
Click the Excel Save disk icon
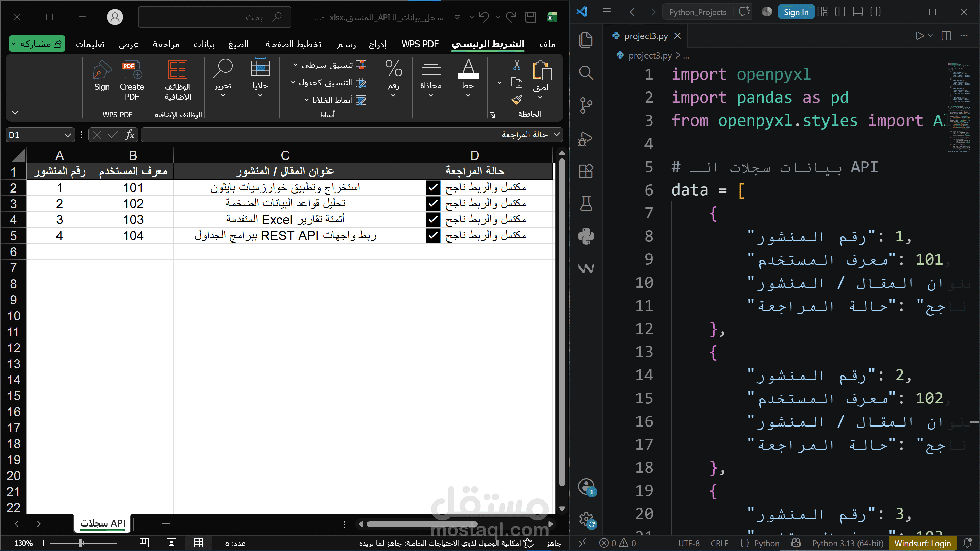pos(530,17)
